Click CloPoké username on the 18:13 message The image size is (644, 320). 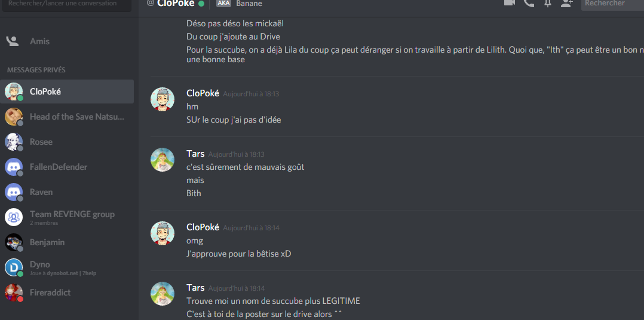(203, 93)
